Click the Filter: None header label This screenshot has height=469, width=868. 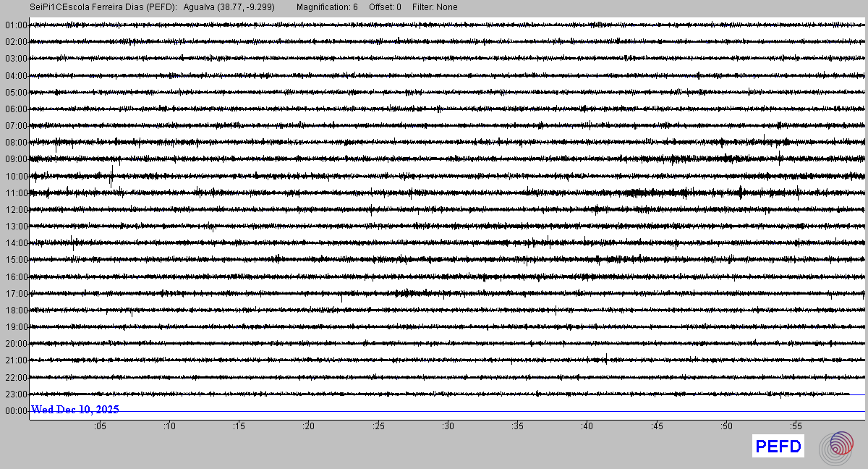coord(435,7)
